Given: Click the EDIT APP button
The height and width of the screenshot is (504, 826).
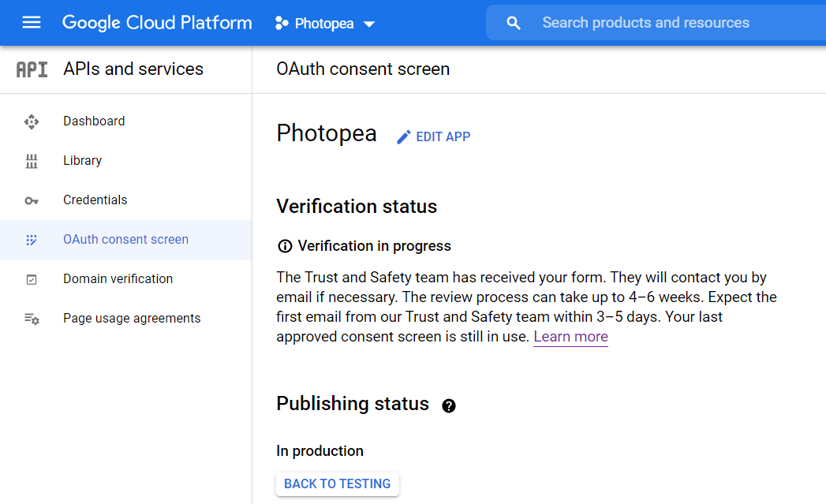Looking at the screenshot, I should [434, 137].
